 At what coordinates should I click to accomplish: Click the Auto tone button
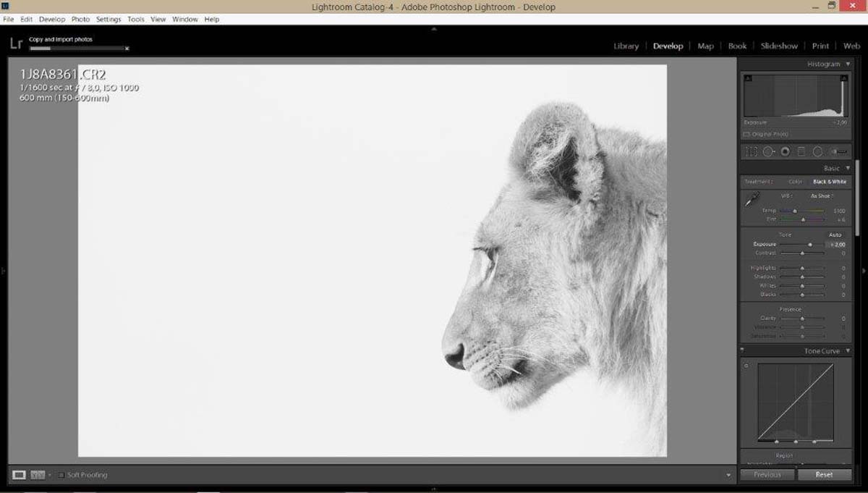(835, 235)
